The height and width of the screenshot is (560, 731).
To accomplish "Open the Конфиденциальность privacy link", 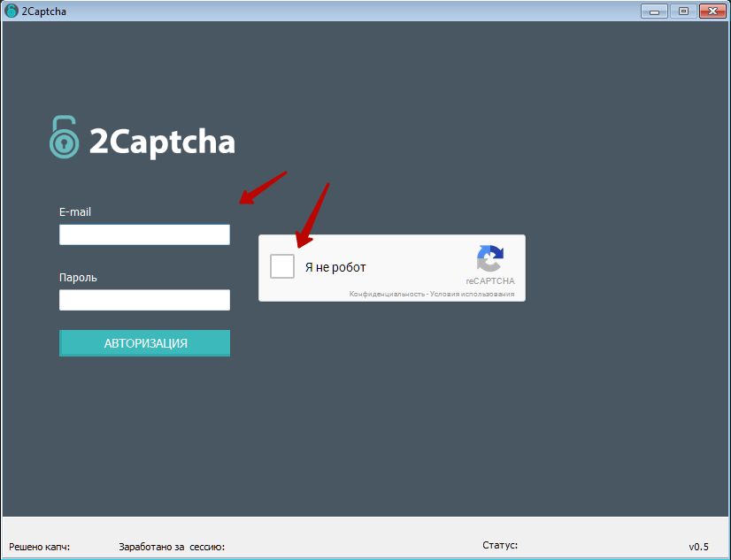I will click(387, 294).
